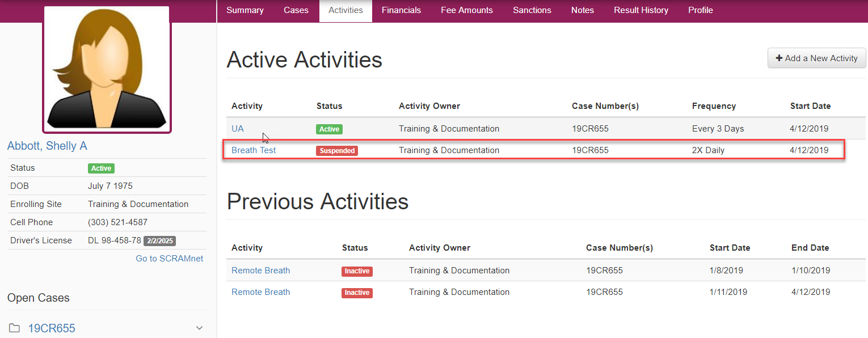
Task: Open the UA activity link
Action: click(x=237, y=129)
